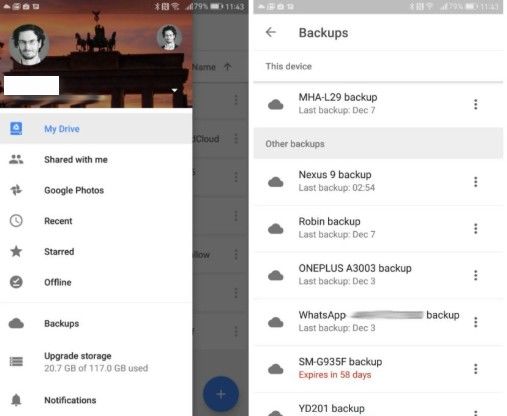Viewport: 507px width, 416px height.
Task: Choose the Upgrade storage entry
Action: point(96,362)
